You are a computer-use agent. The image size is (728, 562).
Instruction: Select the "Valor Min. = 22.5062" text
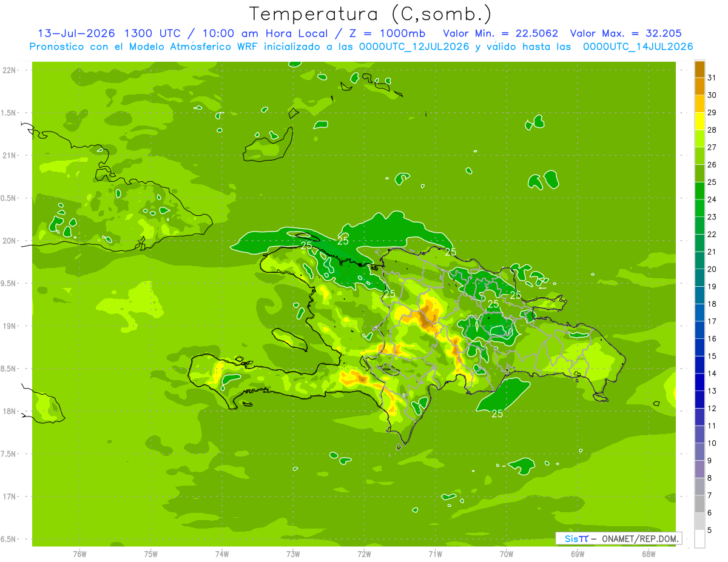[500, 33]
